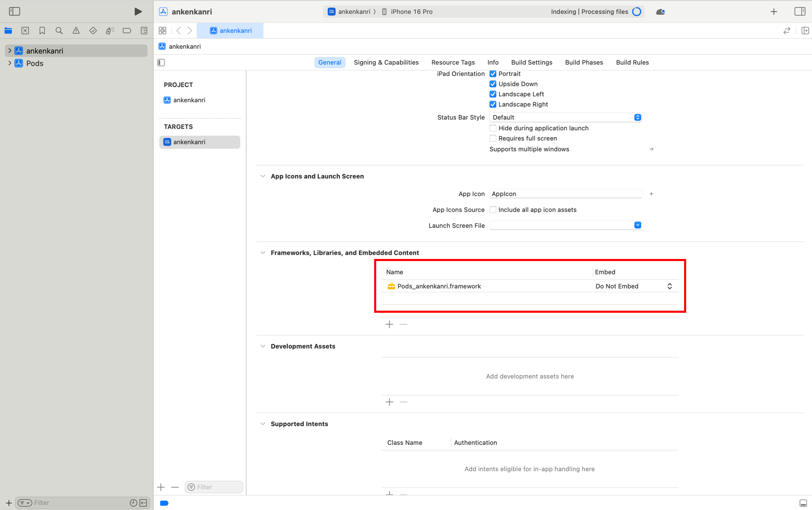Screen dimensions: 812x510
Task: Enable Requires full screen
Action: pos(493,138)
